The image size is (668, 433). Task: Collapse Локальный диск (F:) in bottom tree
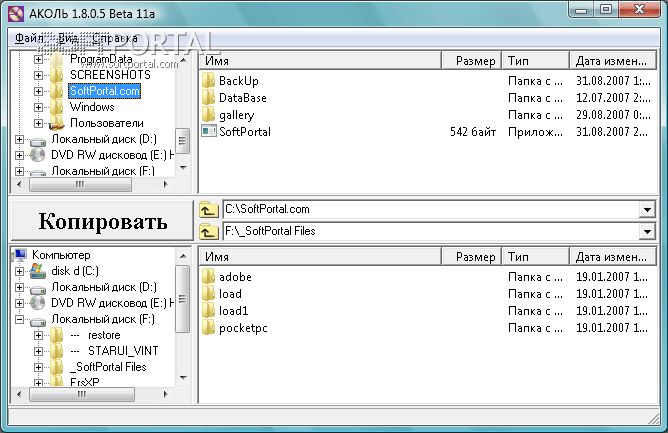pyautogui.click(x=19, y=319)
